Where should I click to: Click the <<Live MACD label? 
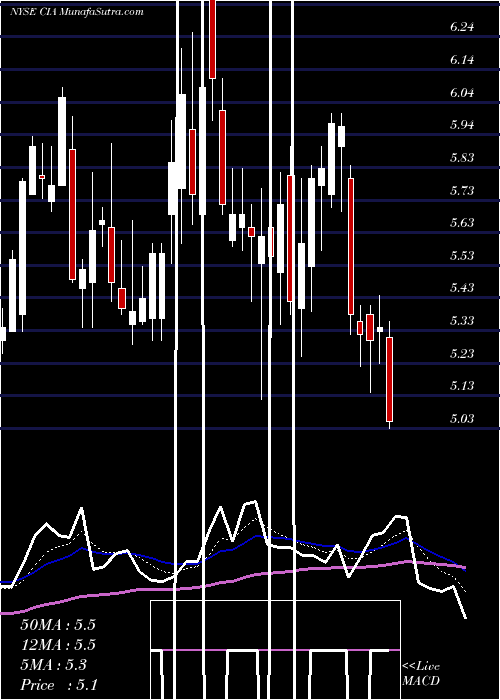[421, 674]
